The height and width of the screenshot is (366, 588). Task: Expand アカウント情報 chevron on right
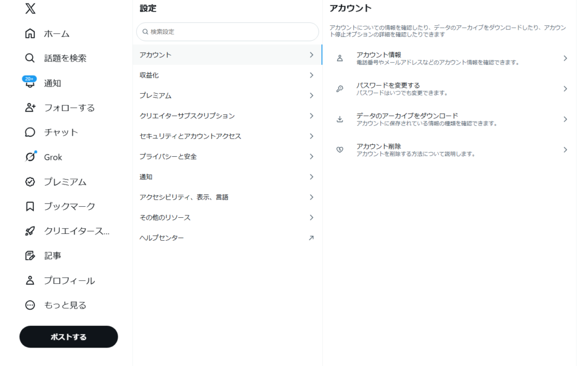click(x=565, y=58)
